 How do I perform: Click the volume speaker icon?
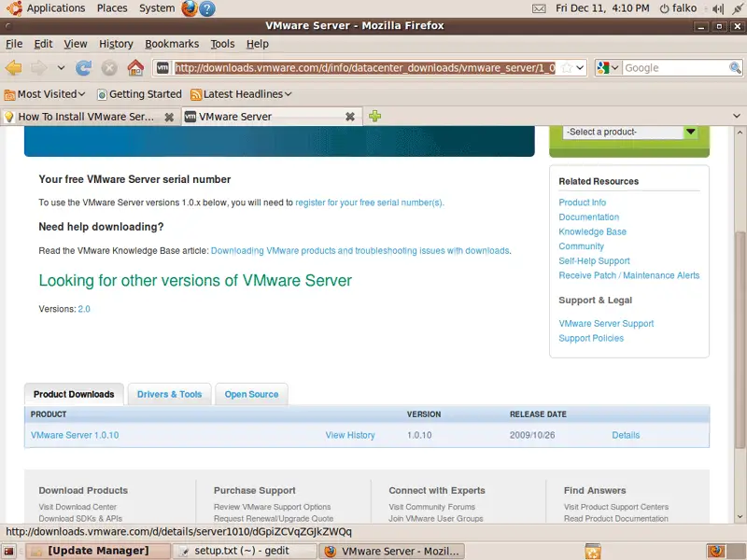(717, 8)
